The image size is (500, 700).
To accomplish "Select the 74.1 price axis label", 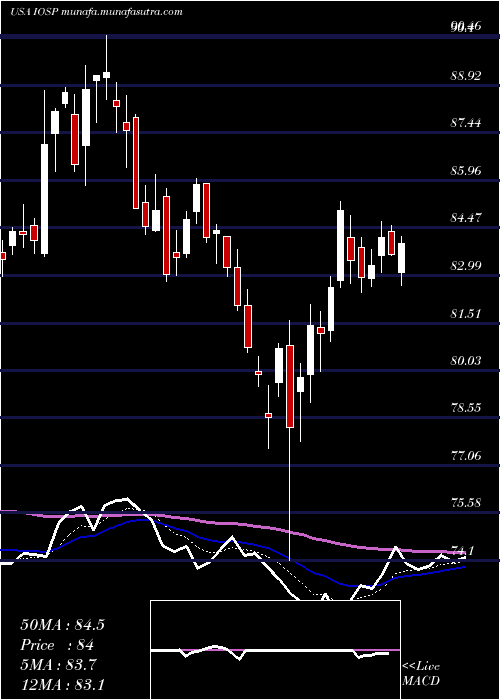I will [462, 550].
